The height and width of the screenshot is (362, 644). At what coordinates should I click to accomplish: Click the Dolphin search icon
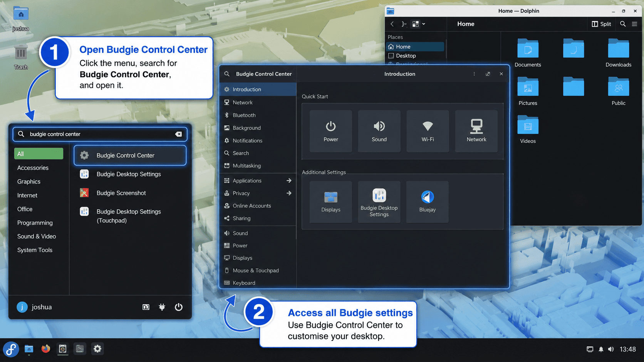pos(623,24)
